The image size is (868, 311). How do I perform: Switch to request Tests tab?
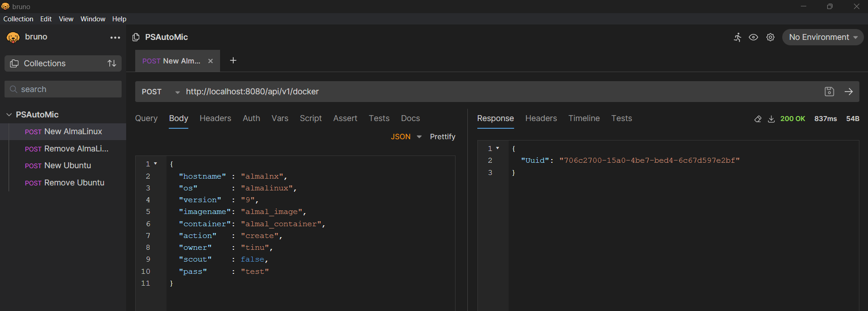[379, 118]
